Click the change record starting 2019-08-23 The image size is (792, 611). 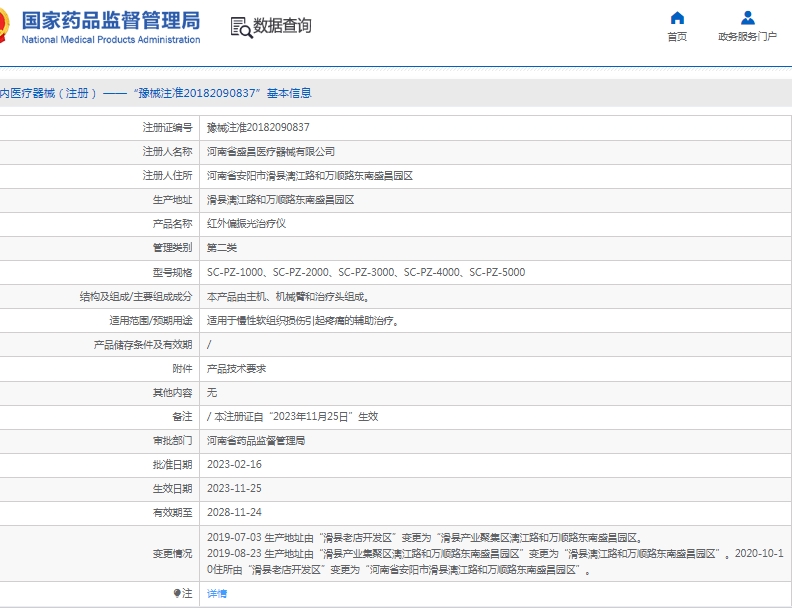click(x=495, y=562)
